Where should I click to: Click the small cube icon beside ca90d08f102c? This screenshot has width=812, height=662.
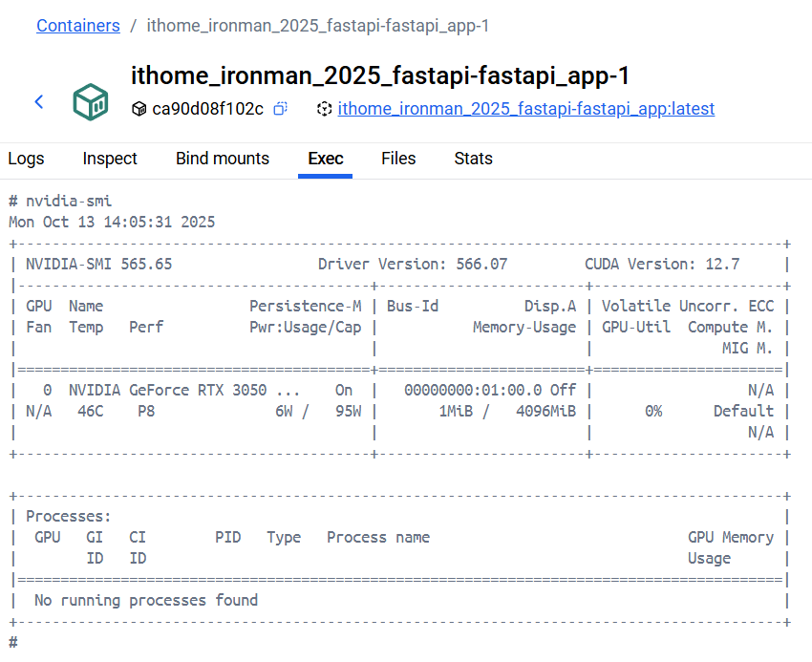pos(139,109)
